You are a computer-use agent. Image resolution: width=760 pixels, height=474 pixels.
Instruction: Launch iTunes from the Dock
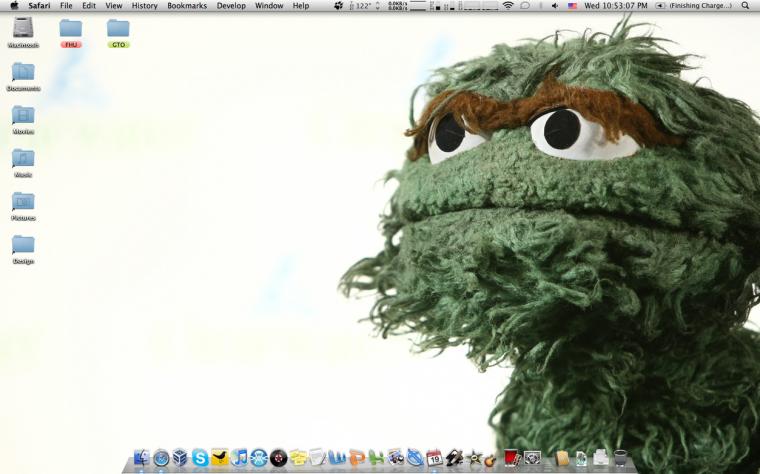(x=239, y=457)
